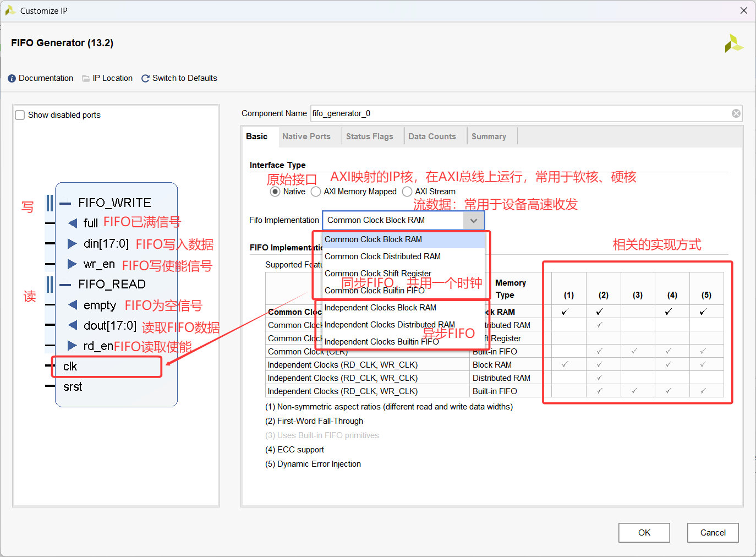756x557 pixels.
Task: Click the IP Location folder icon
Action: pyautogui.click(x=86, y=79)
